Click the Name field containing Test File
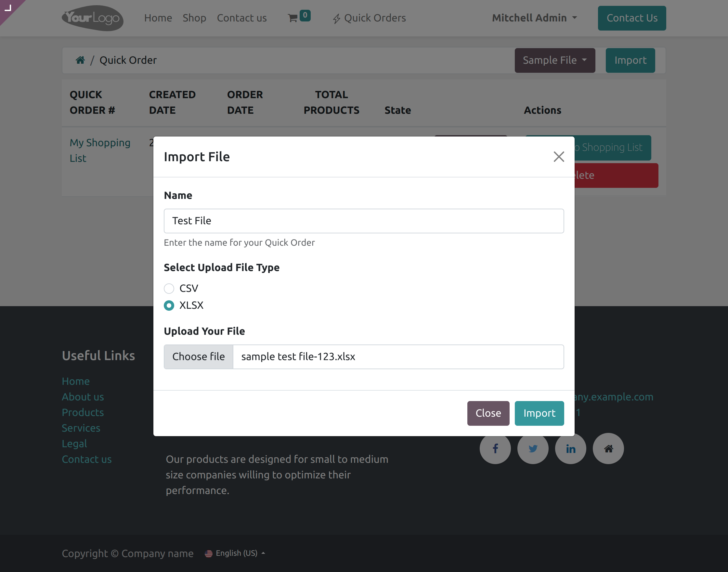The height and width of the screenshot is (572, 728). click(364, 221)
